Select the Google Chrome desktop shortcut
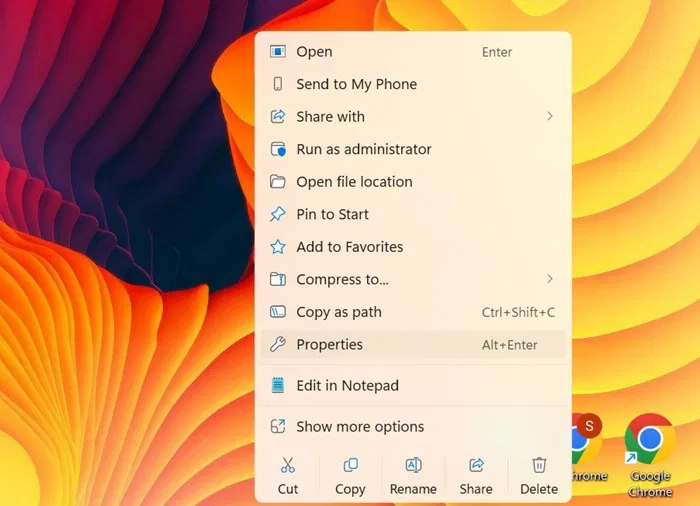700x506 pixels. coord(650,456)
